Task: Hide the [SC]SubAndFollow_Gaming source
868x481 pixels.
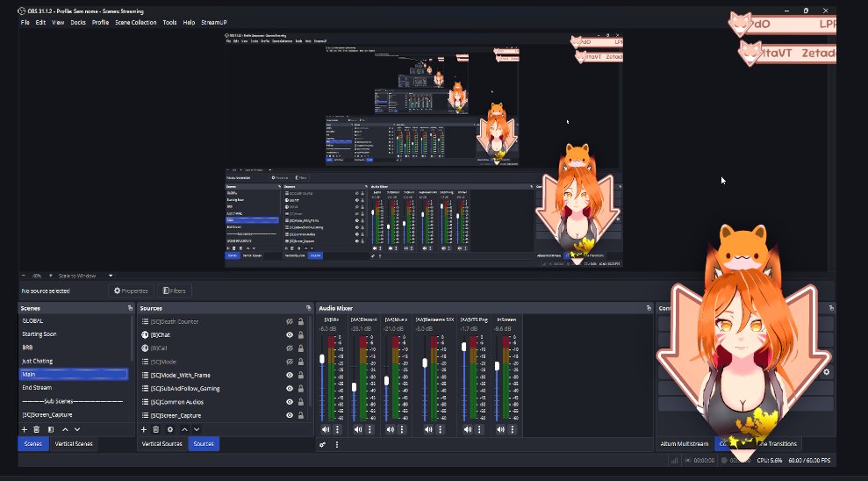Action: coord(290,389)
